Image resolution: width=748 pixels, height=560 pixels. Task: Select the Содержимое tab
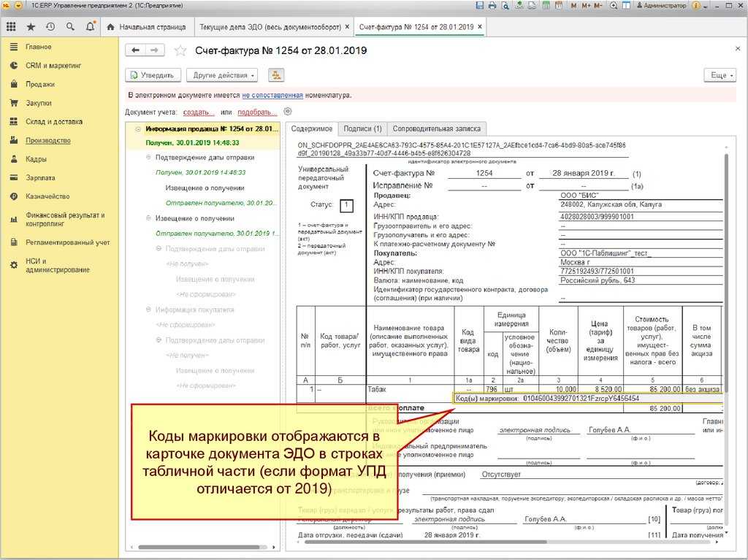311,129
